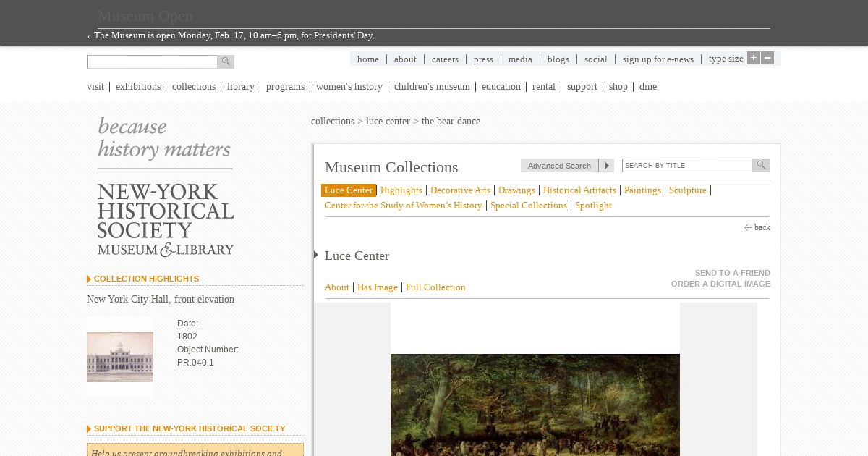868x456 pixels.
Task: Select the Historical Artifacts tab
Action: (579, 190)
